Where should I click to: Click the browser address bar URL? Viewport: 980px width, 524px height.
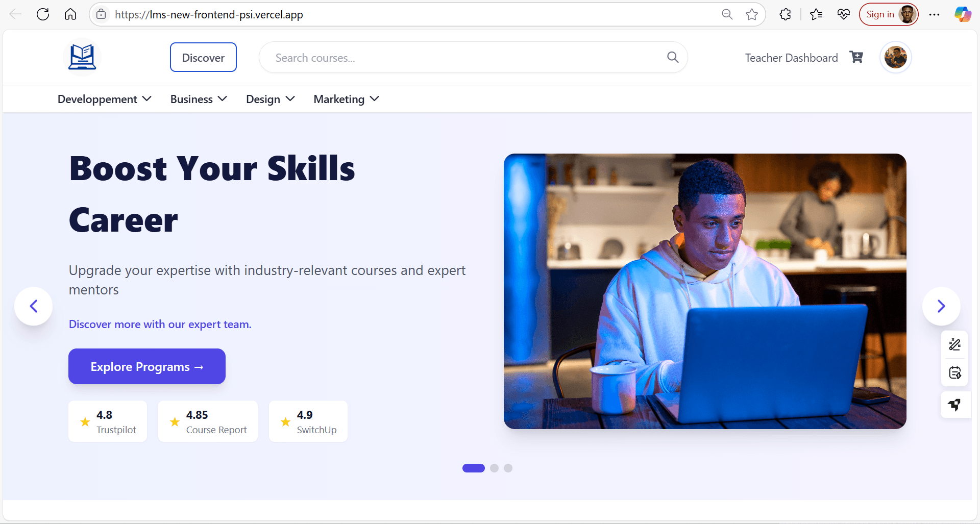[x=209, y=14]
